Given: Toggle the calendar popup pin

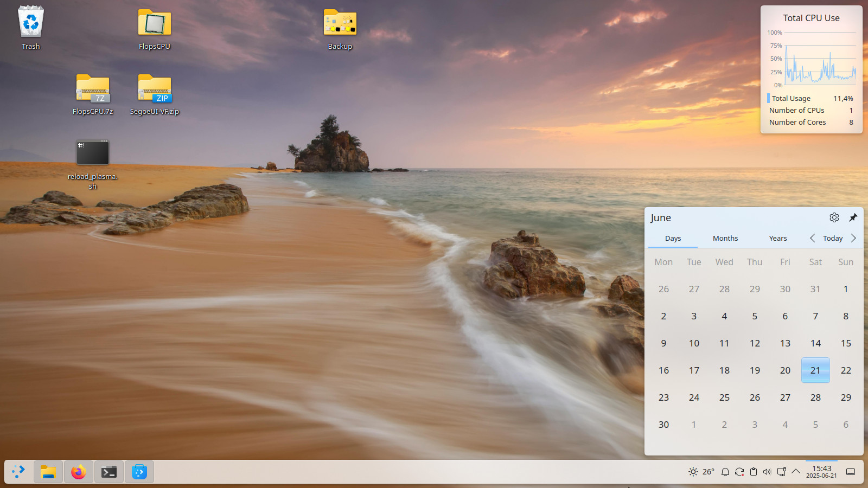Looking at the screenshot, I should [853, 217].
